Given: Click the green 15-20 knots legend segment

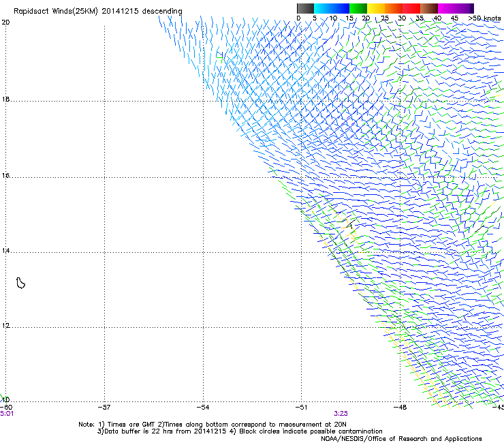Looking at the screenshot, I should pyautogui.click(x=358, y=8).
